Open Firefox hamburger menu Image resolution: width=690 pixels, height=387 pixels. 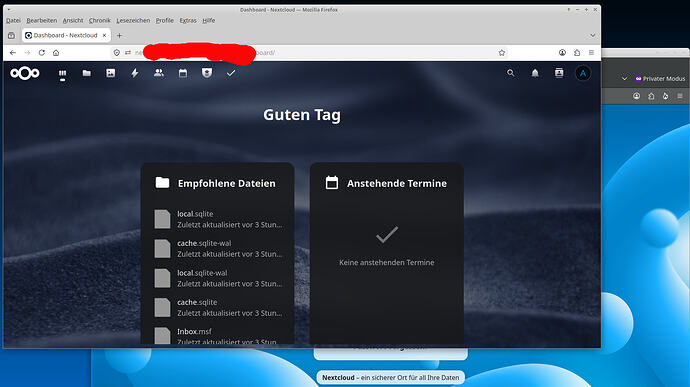point(591,53)
